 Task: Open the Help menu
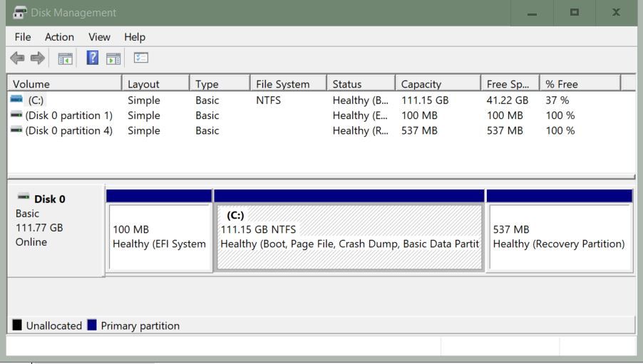click(x=135, y=37)
